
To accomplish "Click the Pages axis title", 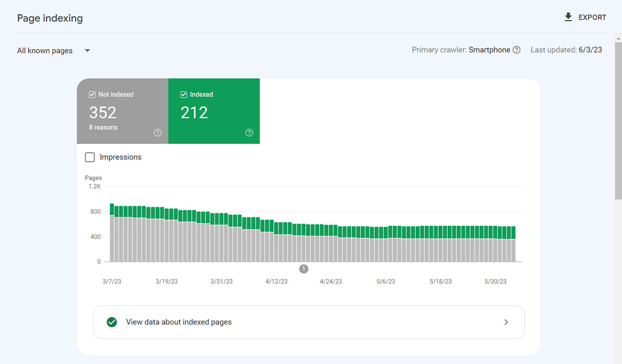I will coord(93,178).
